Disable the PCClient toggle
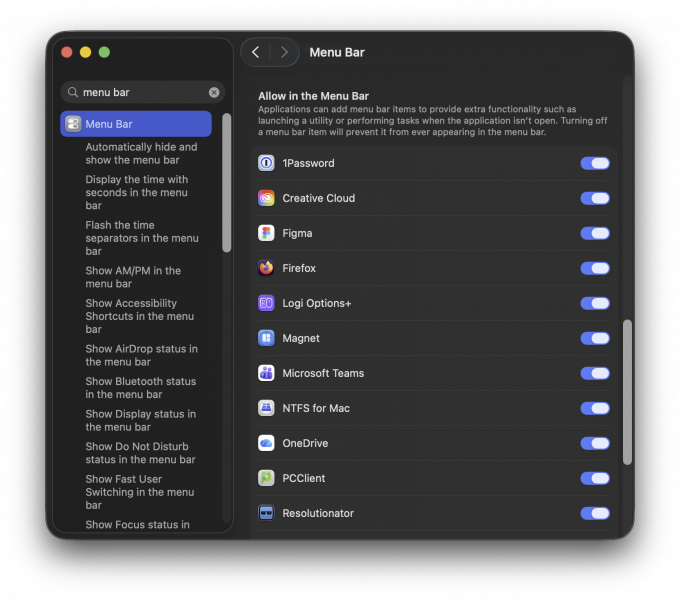The width and height of the screenshot is (680, 600). click(595, 478)
